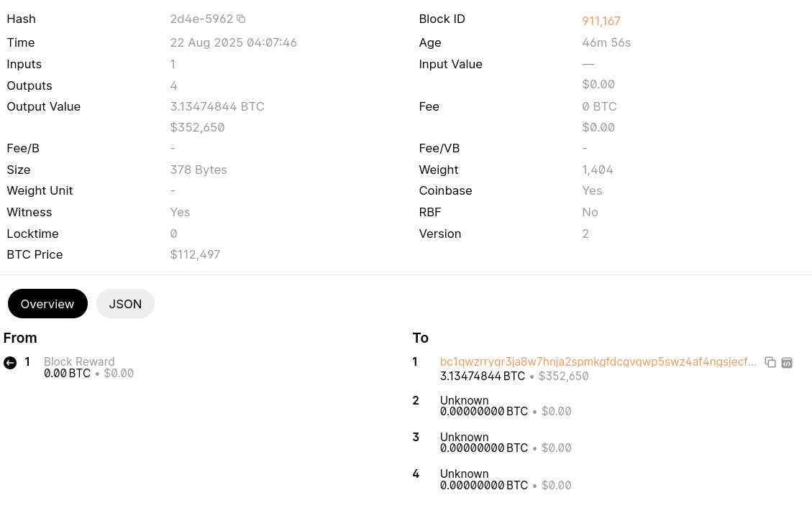812x508 pixels.
Task: Click the third Unknown output entry
Action: 464,438
